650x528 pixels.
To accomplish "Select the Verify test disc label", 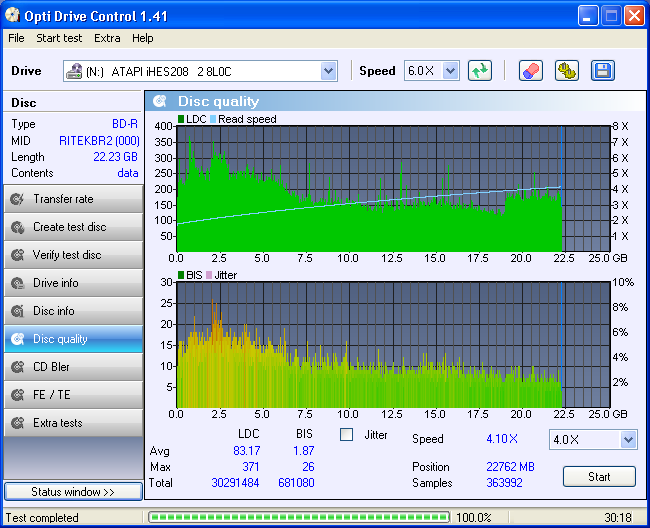I will (x=67, y=255).
